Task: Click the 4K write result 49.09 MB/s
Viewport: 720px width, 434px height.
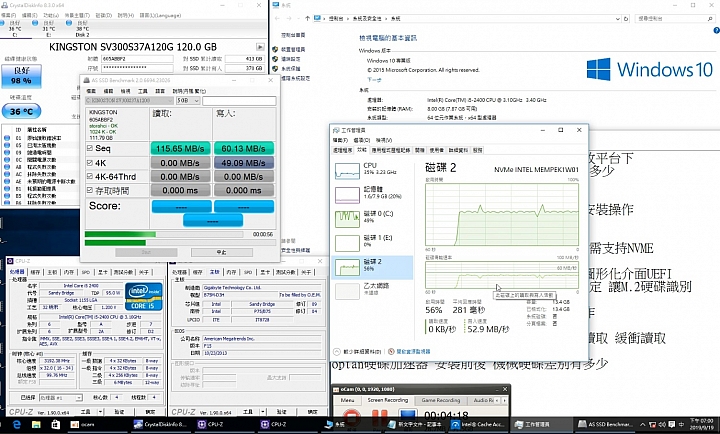Action: point(243,163)
